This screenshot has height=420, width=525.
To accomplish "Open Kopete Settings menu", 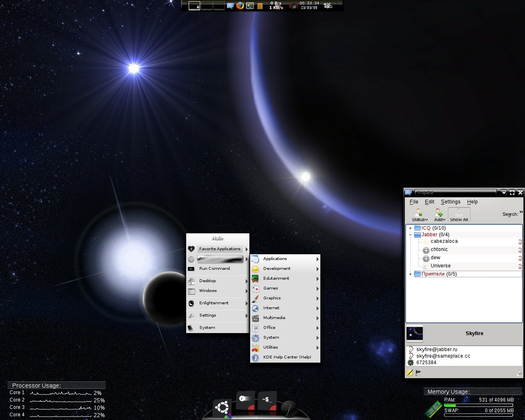I will tap(450, 202).
